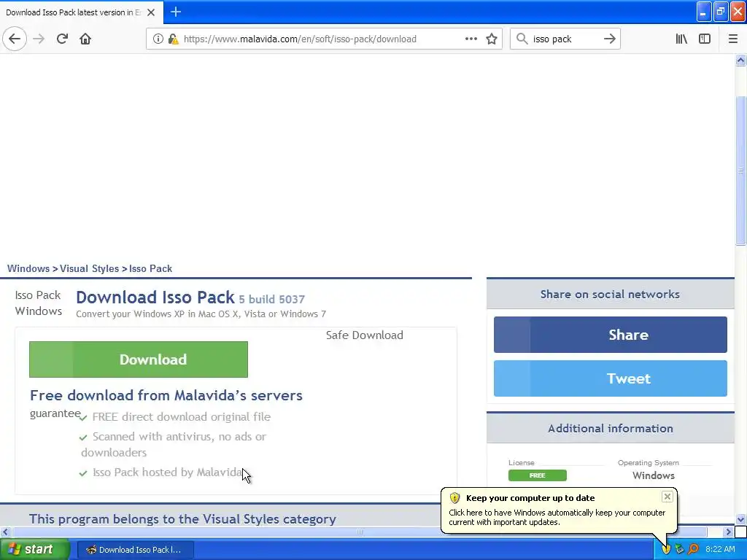Screen dimensions: 747x560
Task: Click the Windows operating system value
Action: tap(653, 475)
